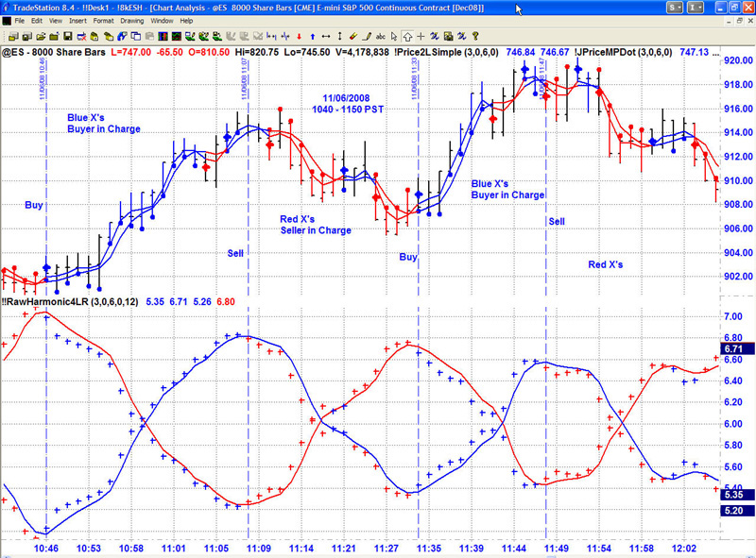Image resolution: width=756 pixels, height=558 pixels.
Task: Click the 'Seller in Charge' annotation text
Action: tap(316, 230)
